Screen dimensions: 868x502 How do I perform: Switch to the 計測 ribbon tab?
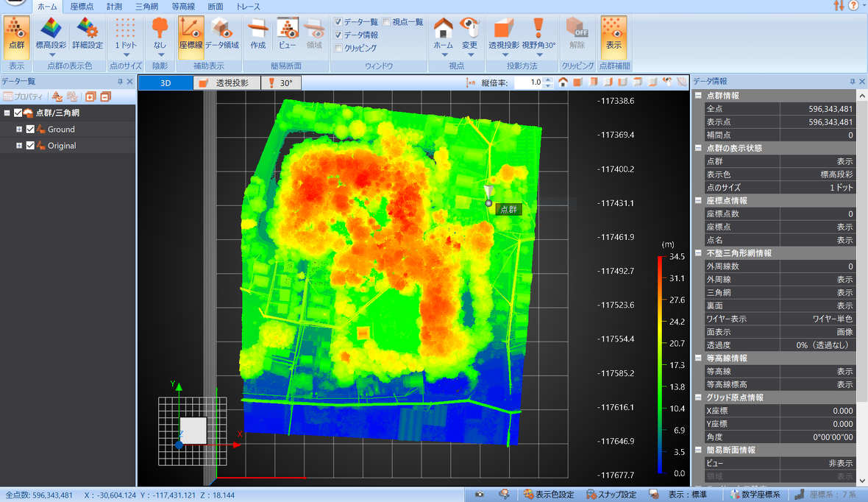pos(114,7)
